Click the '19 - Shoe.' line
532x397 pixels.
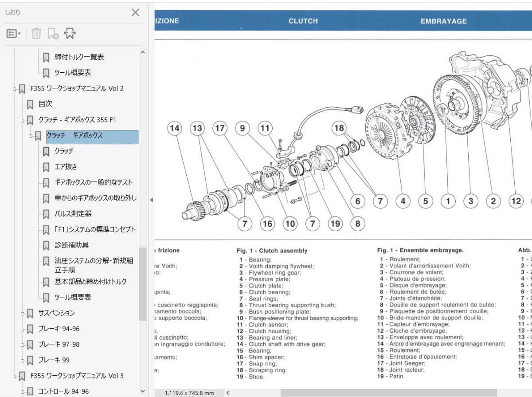coord(250,377)
